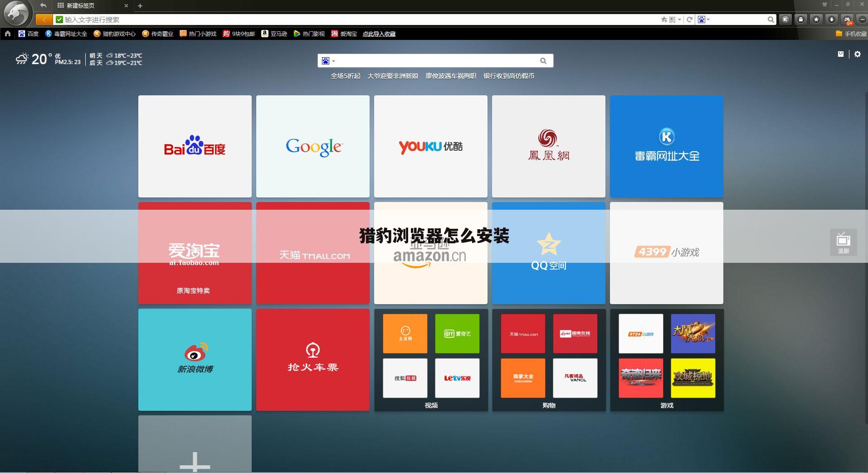868x473 pixels.
Task: Open hot topic 大爷迎娶非洲新娘
Action: [x=393, y=76]
